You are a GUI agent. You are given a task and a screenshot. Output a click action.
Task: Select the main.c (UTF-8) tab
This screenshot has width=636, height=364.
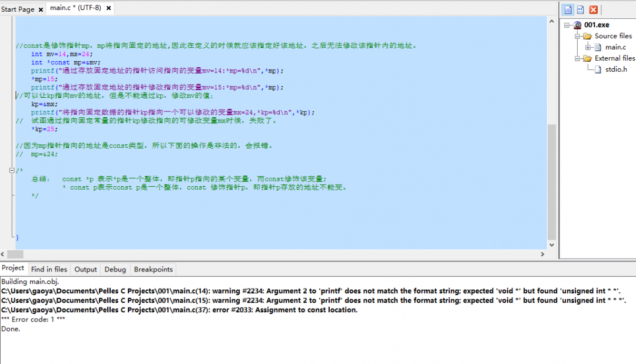coord(75,8)
